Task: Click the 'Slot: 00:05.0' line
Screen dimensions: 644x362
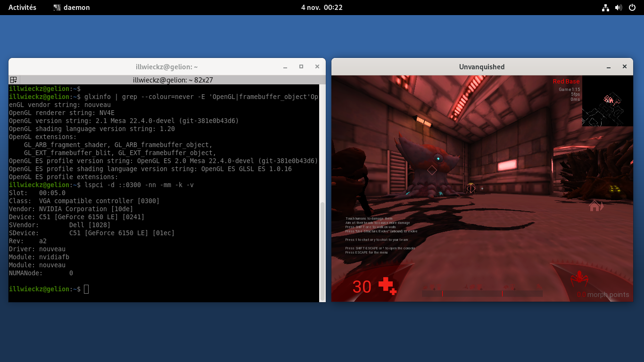Action: (37, 193)
